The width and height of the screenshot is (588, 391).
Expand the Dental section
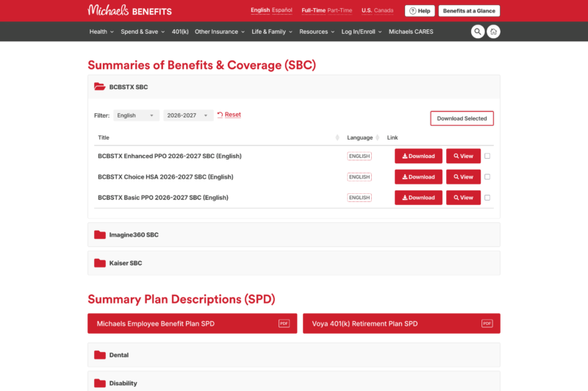click(293, 355)
